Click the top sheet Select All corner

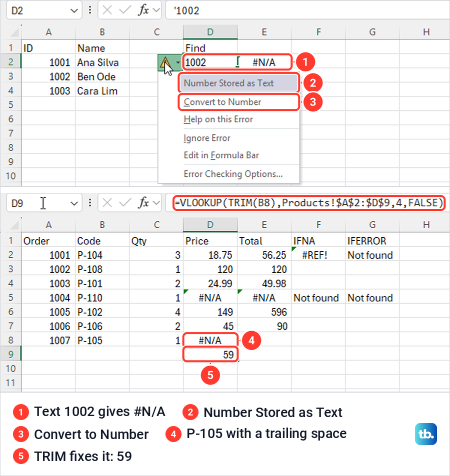14,32
